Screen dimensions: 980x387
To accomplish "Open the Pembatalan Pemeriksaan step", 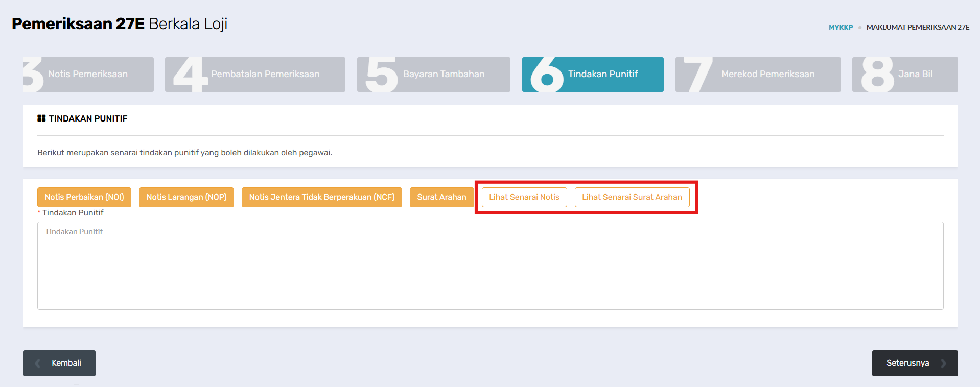I will [255, 75].
